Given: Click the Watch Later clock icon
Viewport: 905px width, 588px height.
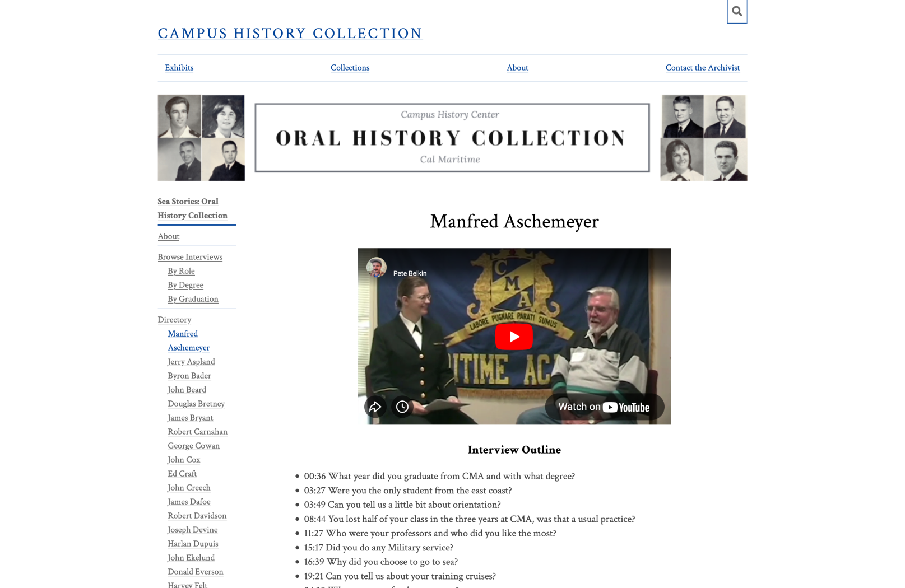Looking at the screenshot, I should tap(402, 407).
